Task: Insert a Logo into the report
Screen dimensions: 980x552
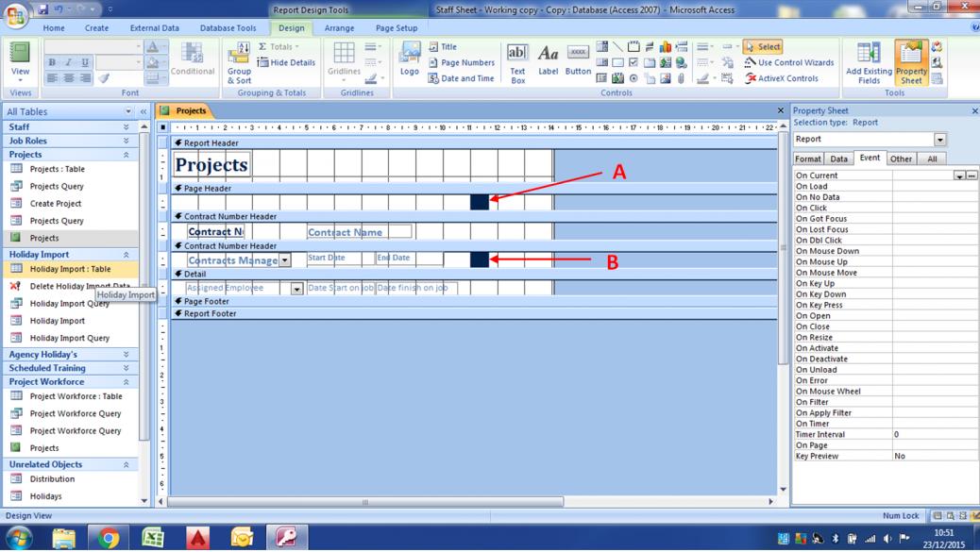Action: pos(410,59)
